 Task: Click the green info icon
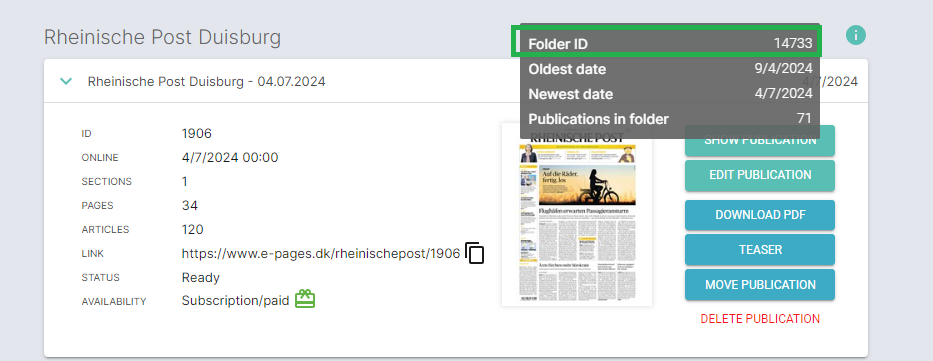click(856, 35)
